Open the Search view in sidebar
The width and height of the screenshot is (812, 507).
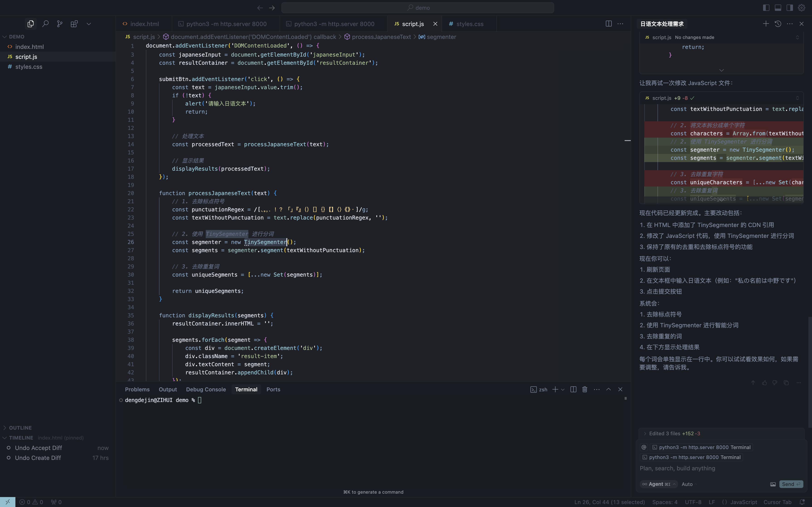(x=45, y=24)
